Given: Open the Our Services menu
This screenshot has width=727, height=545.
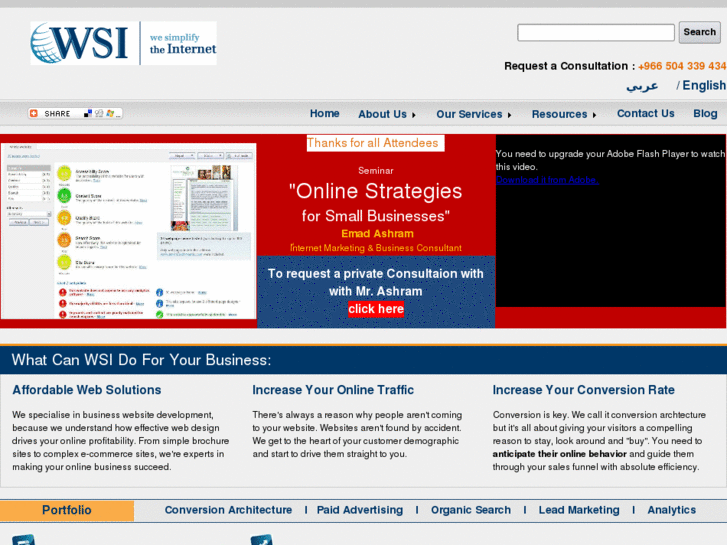Looking at the screenshot, I should click(x=469, y=114).
